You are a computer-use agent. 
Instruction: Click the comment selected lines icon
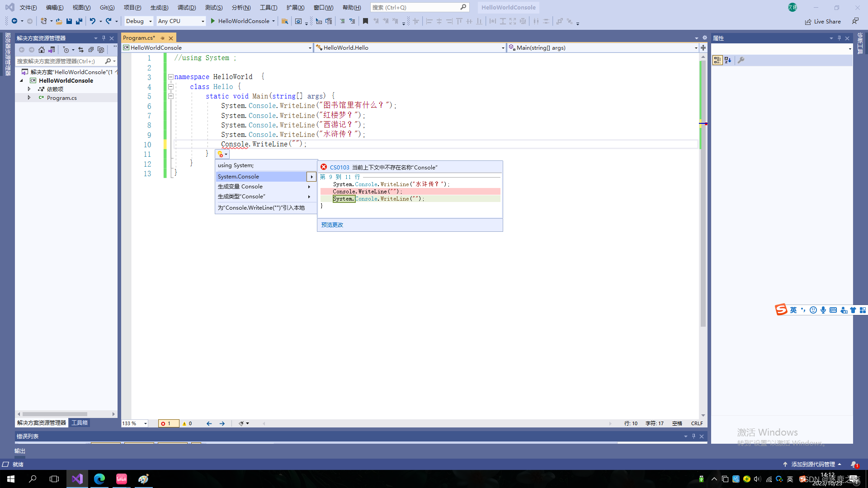pos(342,21)
